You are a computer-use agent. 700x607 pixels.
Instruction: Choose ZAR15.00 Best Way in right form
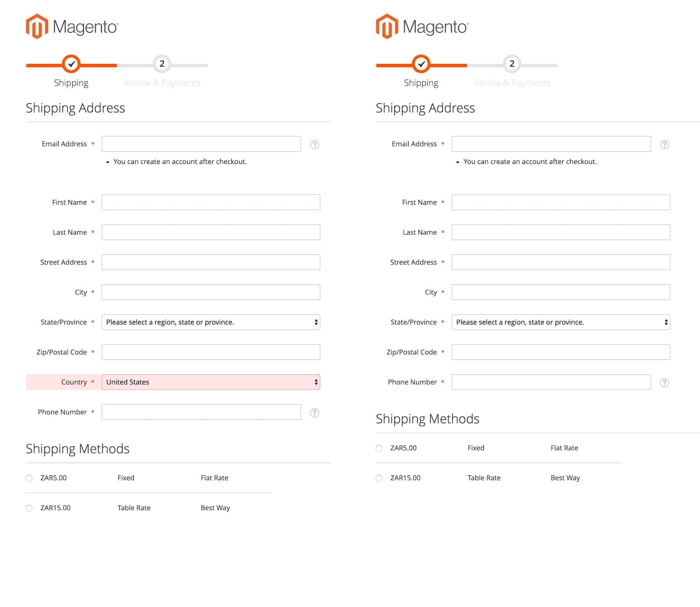click(x=379, y=478)
